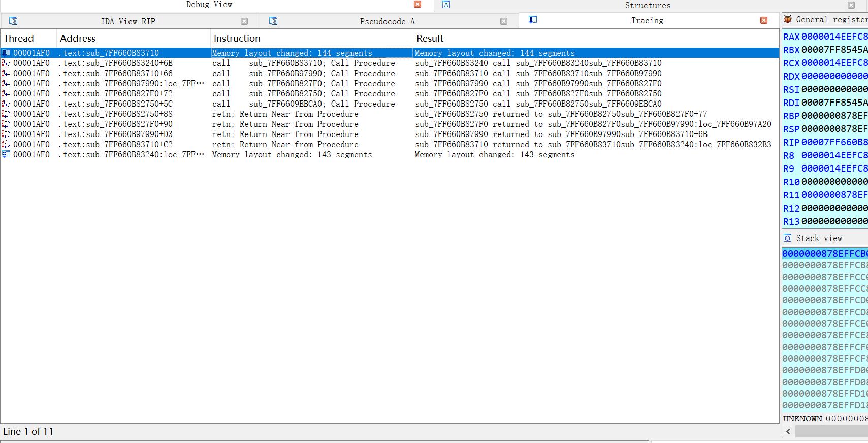Click the Structures tab icon
Viewport: 868px width, 443px height.
point(446,5)
